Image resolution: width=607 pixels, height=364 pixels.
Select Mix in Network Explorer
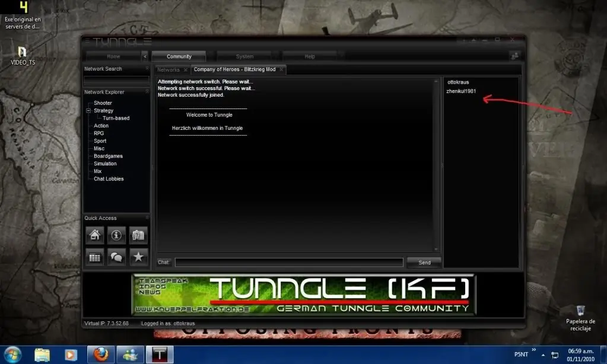(x=97, y=171)
